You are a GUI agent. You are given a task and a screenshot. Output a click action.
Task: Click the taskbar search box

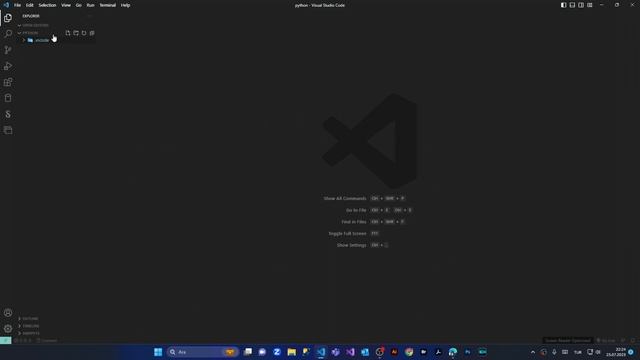tap(202, 352)
